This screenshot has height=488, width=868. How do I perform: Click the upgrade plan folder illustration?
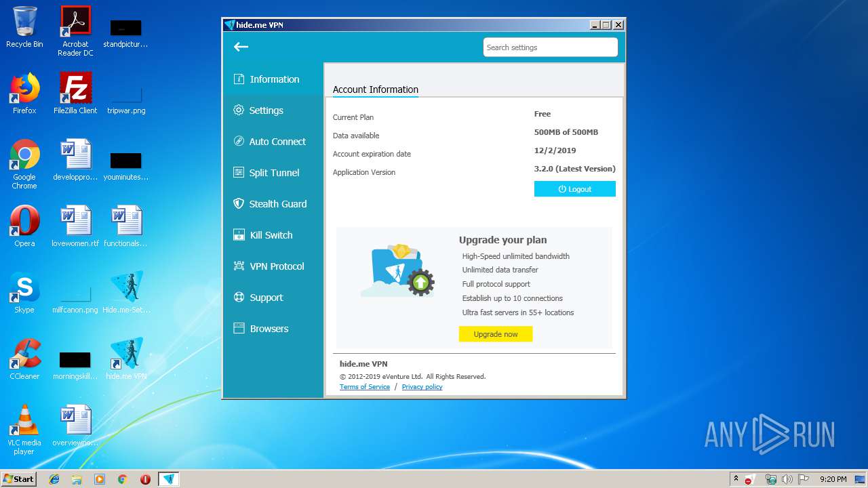click(x=398, y=271)
